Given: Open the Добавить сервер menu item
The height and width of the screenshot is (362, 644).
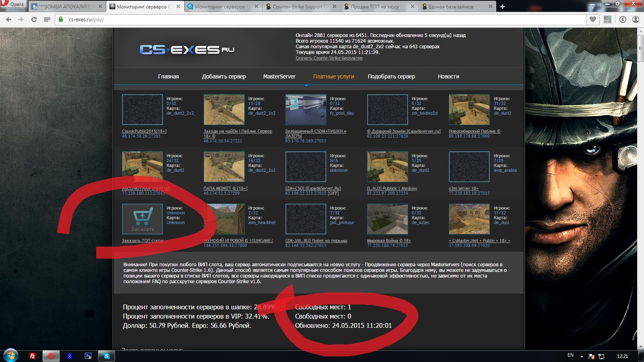Looking at the screenshot, I should (224, 76).
